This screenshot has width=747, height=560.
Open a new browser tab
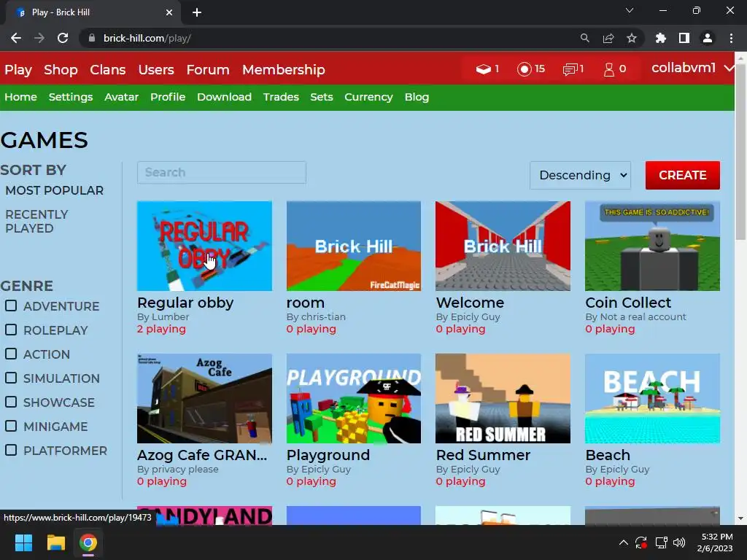197,12
